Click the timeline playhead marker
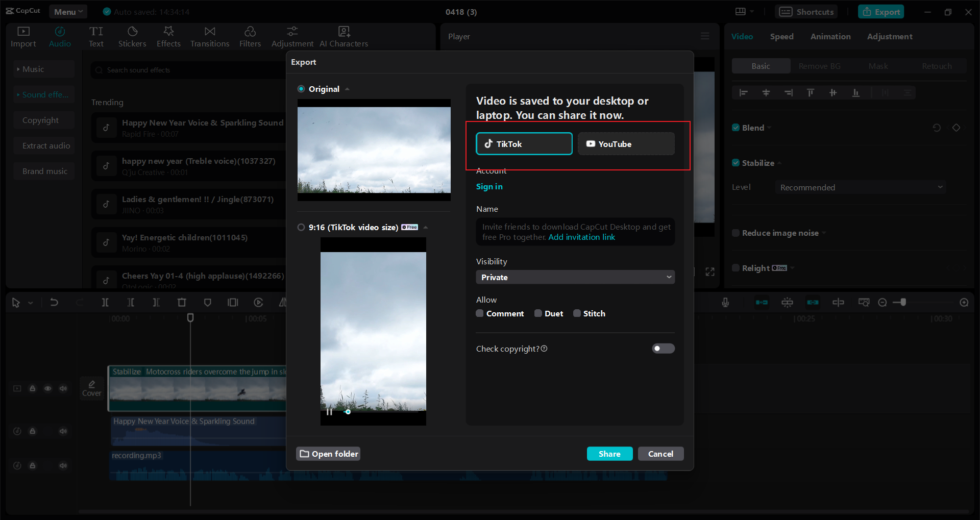The height and width of the screenshot is (520, 980). click(x=190, y=317)
